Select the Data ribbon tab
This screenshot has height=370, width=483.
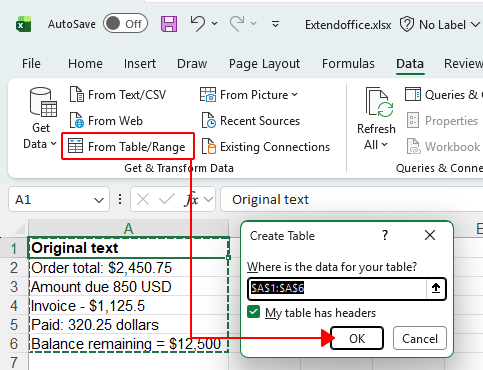pos(410,63)
